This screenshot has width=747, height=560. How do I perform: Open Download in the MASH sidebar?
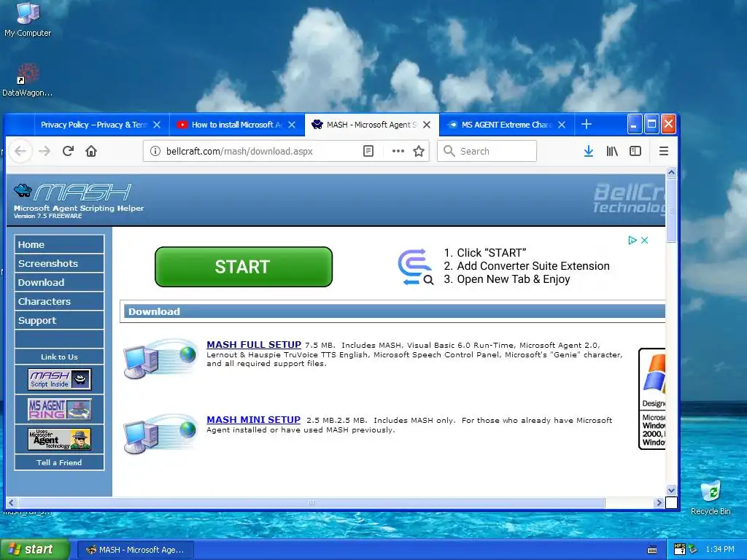point(59,282)
